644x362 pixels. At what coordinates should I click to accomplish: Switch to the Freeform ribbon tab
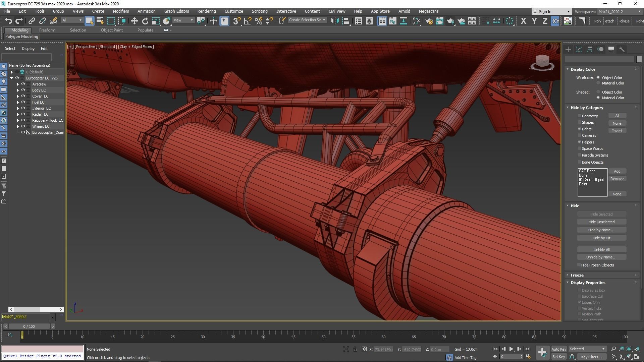47,30
